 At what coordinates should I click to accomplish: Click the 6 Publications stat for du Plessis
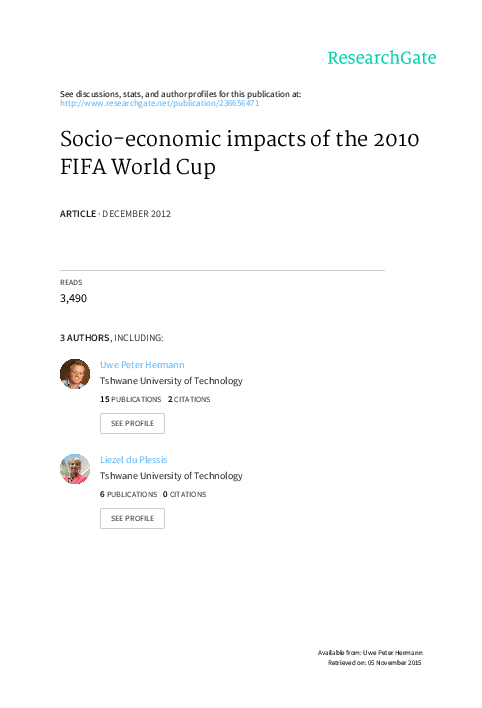128,494
